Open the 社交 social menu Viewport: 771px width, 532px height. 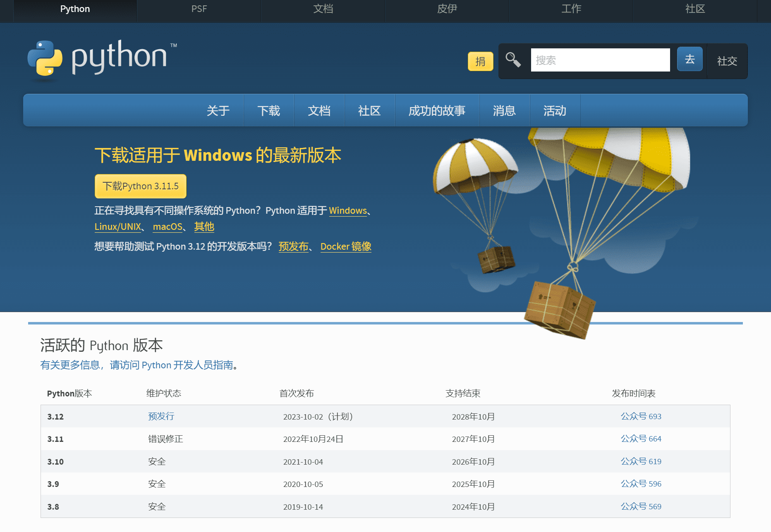pyautogui.click(x=727, y=61)
